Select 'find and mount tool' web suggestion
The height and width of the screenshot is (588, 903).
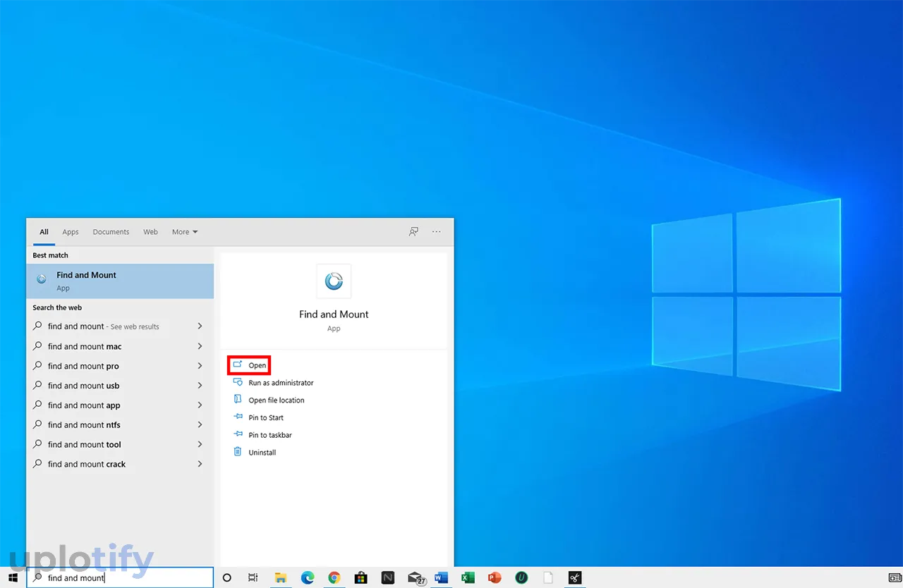click(120, 445)
